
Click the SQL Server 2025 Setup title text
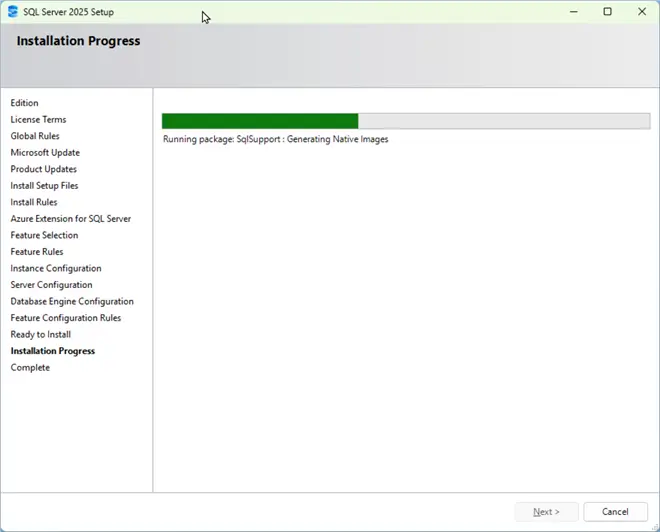68,12
